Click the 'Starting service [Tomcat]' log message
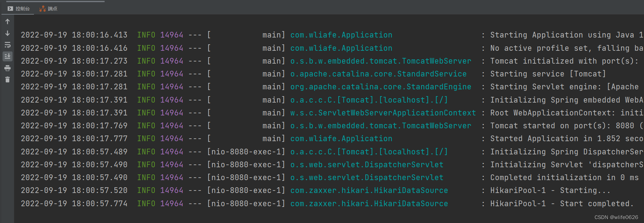This screenshot has width=644, height=223. pyautogui.click(x=548, y=74)
